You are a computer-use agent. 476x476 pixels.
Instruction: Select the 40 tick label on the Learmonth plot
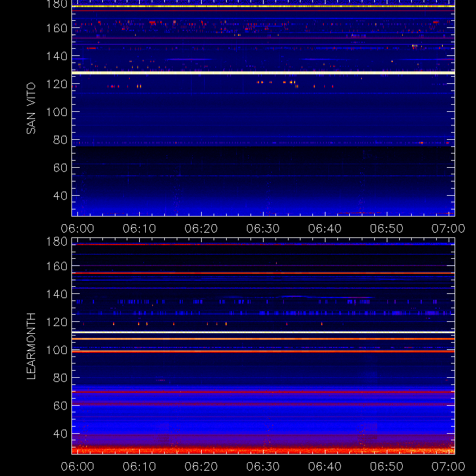click(60, 434)
